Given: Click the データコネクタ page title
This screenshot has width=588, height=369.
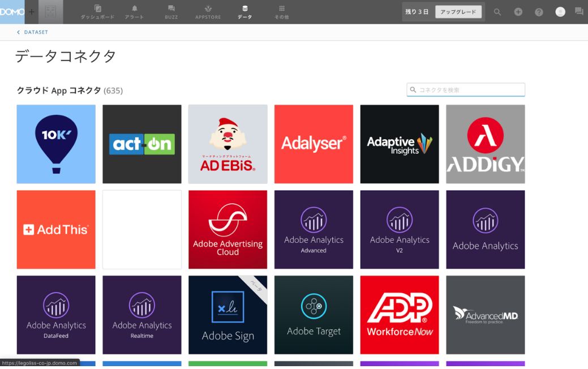Looking at the screenshot, I should coord(66,57).
